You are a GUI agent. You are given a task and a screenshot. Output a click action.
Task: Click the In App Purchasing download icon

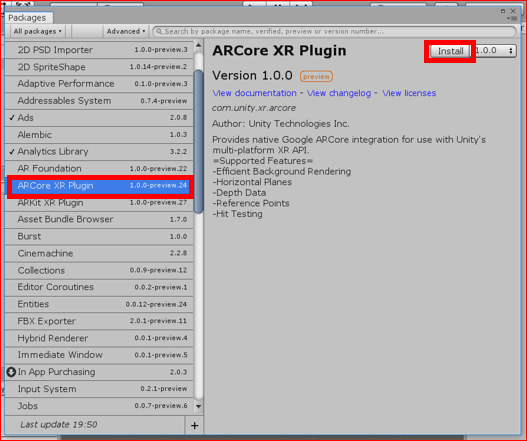pos(11,372)
